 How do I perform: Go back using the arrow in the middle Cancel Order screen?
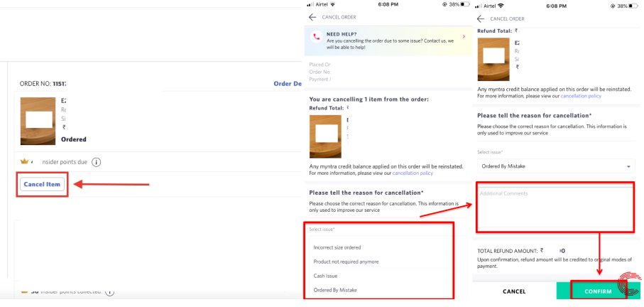click(312, 17)
